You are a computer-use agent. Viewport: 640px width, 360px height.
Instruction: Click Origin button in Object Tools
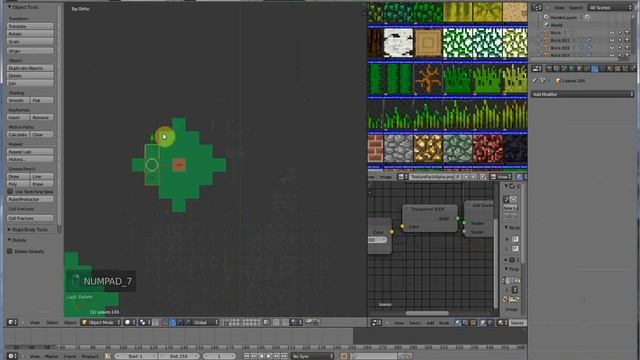click(30, 51)
